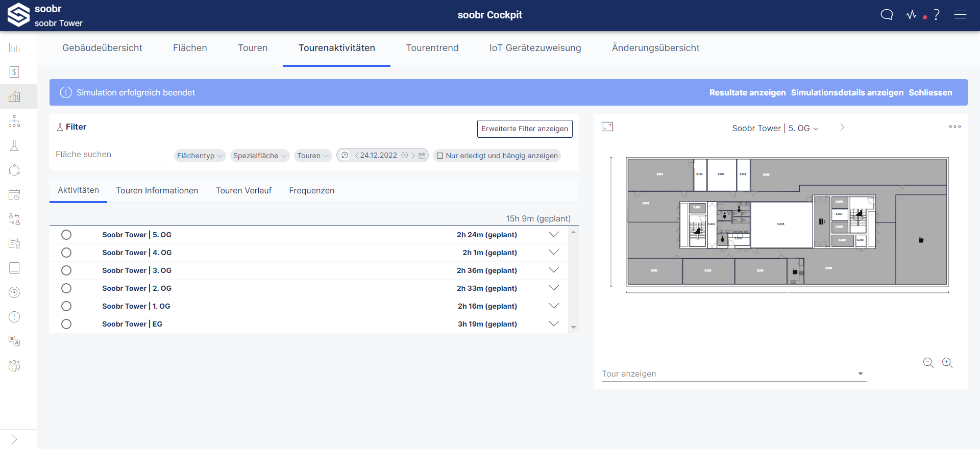The image size is (980, 449).
Task: Clear the 24.12.2022 date filter
Action: [x=405, y=155]
